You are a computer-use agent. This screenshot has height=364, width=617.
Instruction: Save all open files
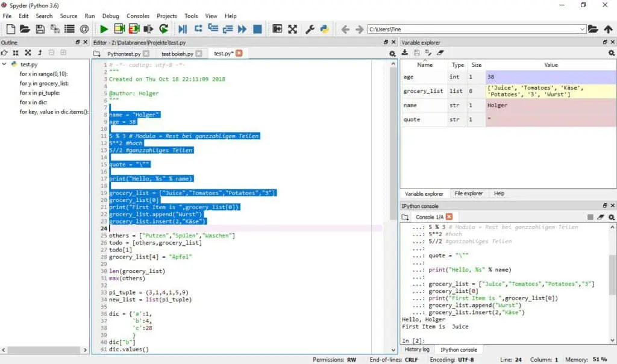click(55, 29)
